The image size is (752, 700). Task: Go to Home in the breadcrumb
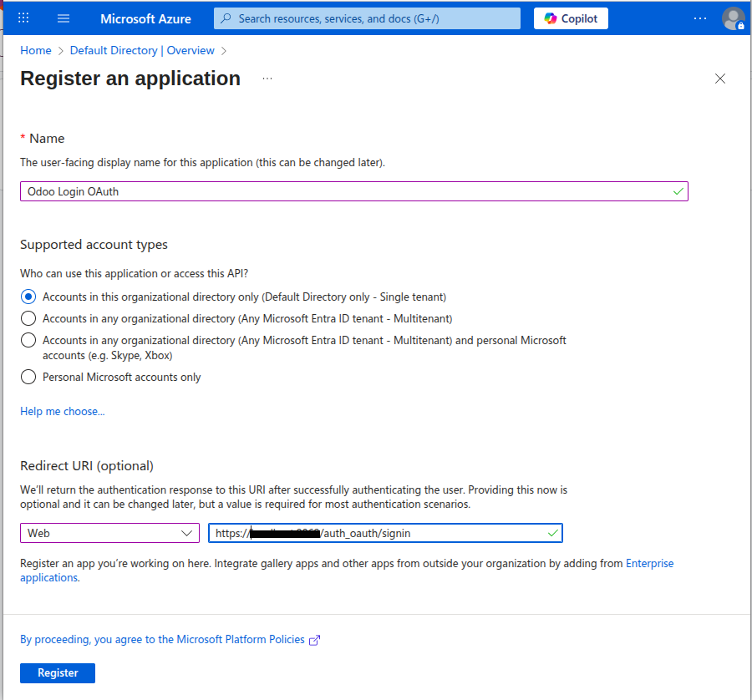(x=35, y=50)
